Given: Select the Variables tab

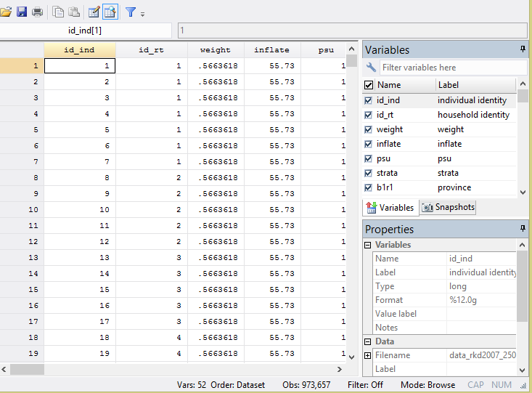Looking at the screenshot, I should 390,207.
